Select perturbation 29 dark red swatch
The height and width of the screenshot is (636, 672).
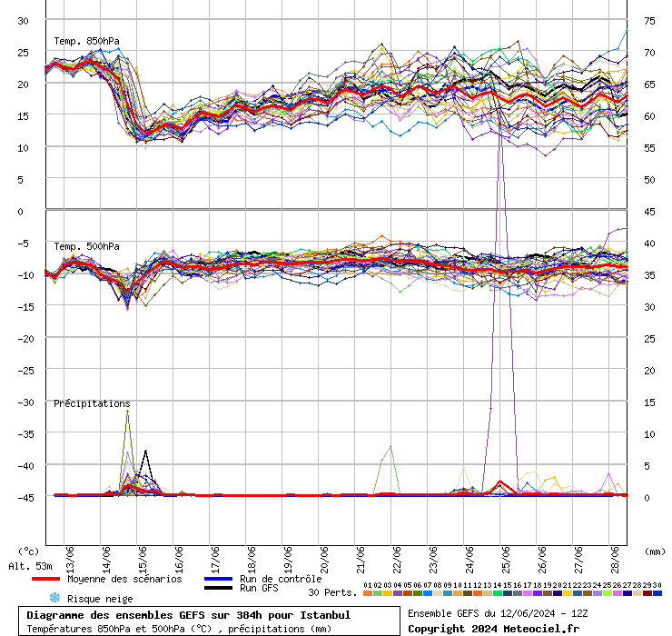[647, 593]
